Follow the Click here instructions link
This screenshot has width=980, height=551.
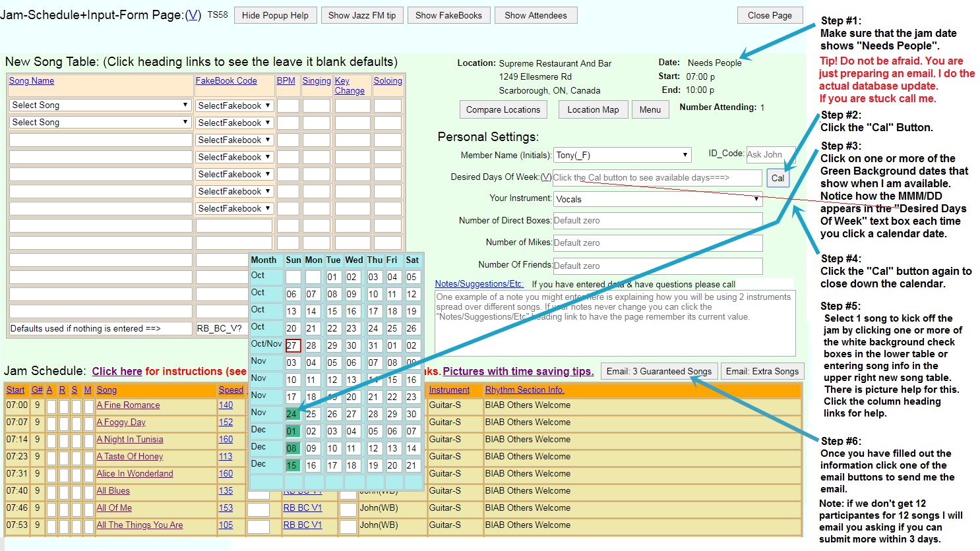pyautogui.click(x=117, y=371)
